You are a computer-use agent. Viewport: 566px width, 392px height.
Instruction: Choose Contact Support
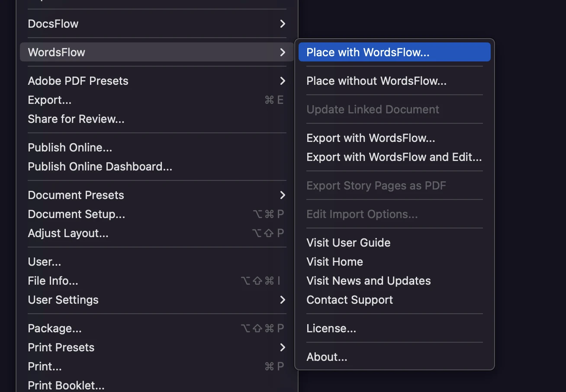[x=395, y=300]
